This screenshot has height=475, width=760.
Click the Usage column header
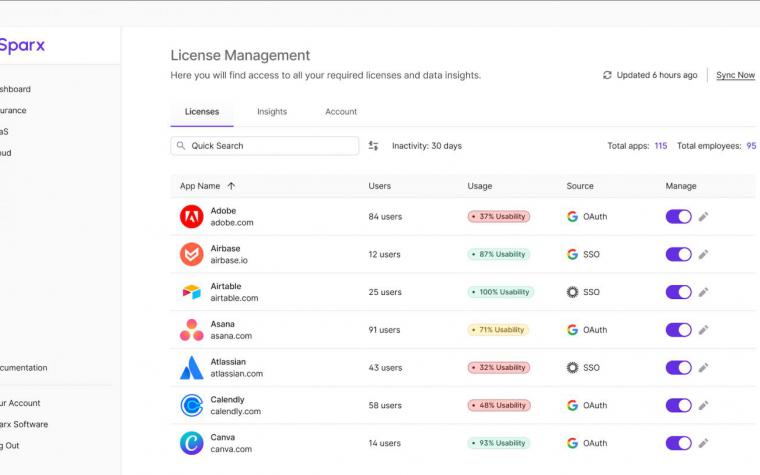(x=480, y=186)
